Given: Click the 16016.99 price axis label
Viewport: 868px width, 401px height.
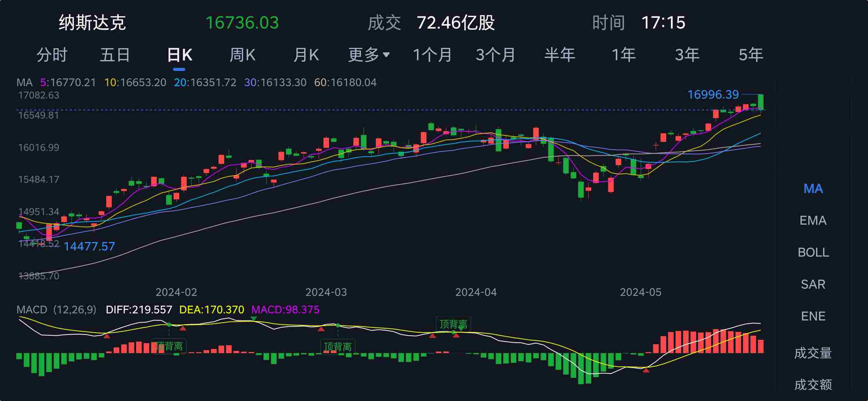Looking at the screenshot, I should tap(39, 148).
